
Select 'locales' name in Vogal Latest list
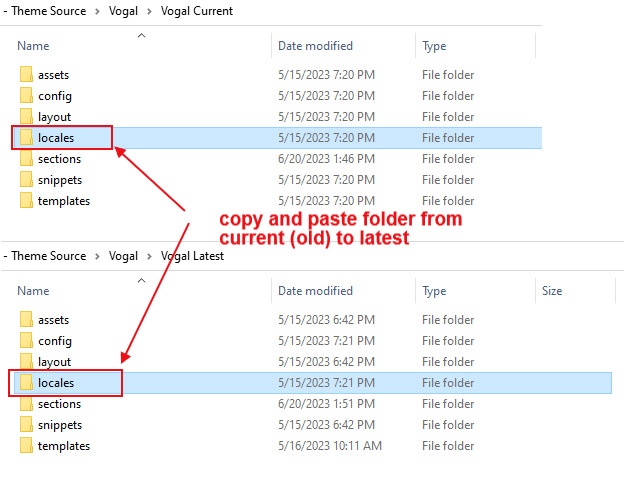[56, 383]
